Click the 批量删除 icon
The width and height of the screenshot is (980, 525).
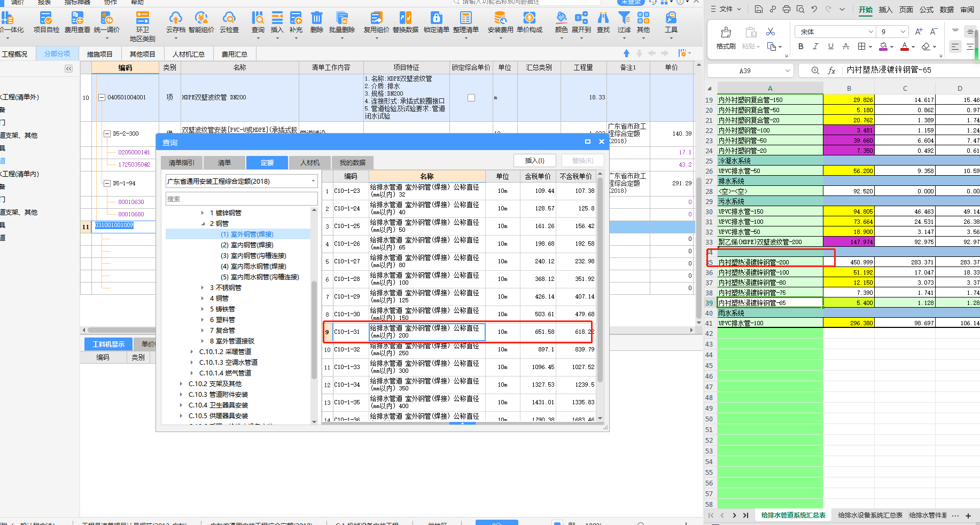click(x=342, y=22)
